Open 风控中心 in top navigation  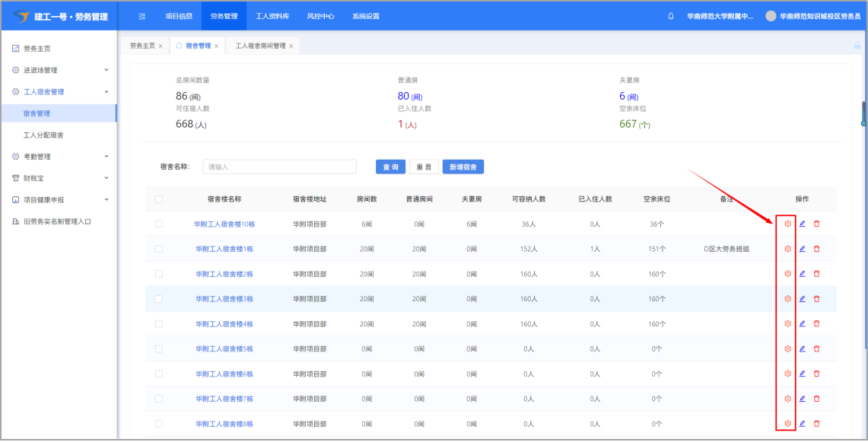(320, 16)
